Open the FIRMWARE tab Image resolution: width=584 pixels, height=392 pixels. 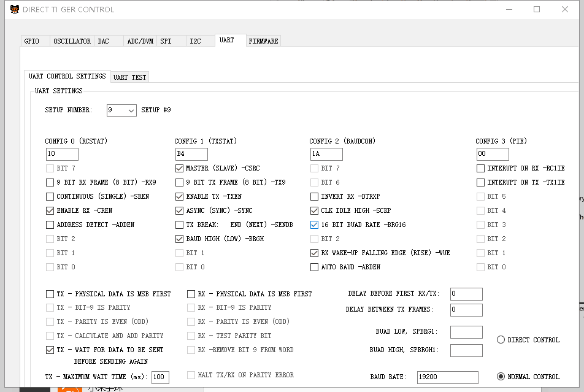click(x=263, y=41)
